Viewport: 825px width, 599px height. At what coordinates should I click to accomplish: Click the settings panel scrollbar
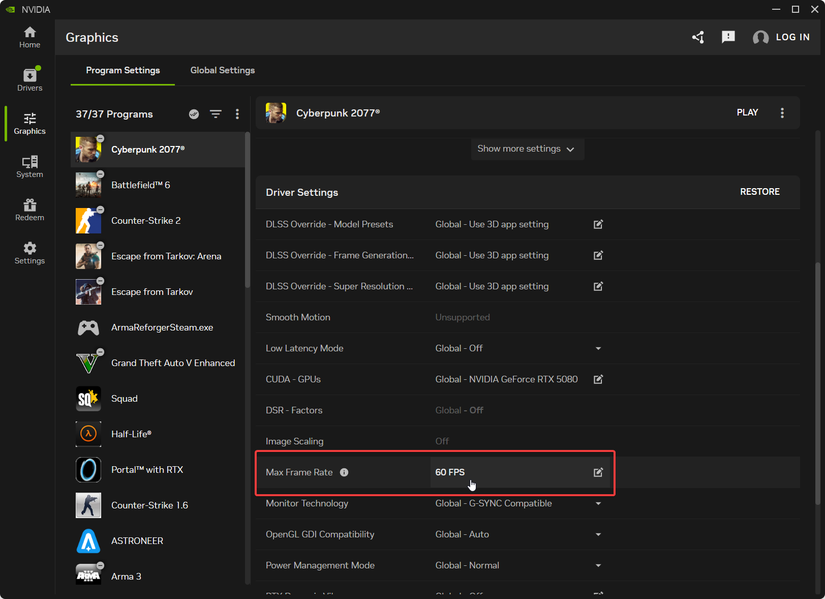click(818, 384)
